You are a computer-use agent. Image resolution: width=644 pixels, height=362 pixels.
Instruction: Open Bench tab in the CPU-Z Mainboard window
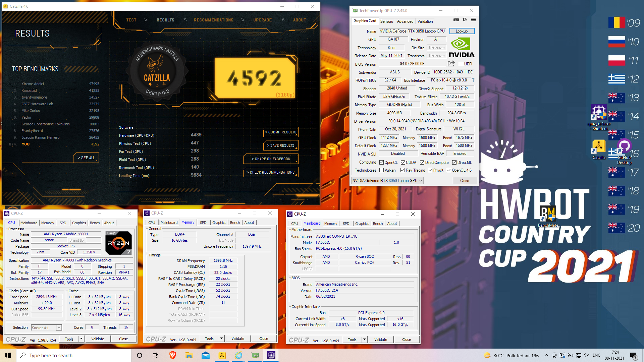(378, 224)
